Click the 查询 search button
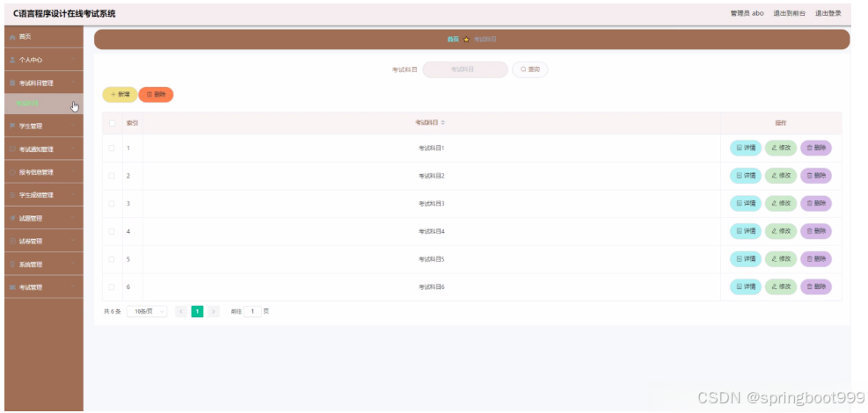Image resolution: width=868 pixels, height=413 pixels. pos(529,69)
